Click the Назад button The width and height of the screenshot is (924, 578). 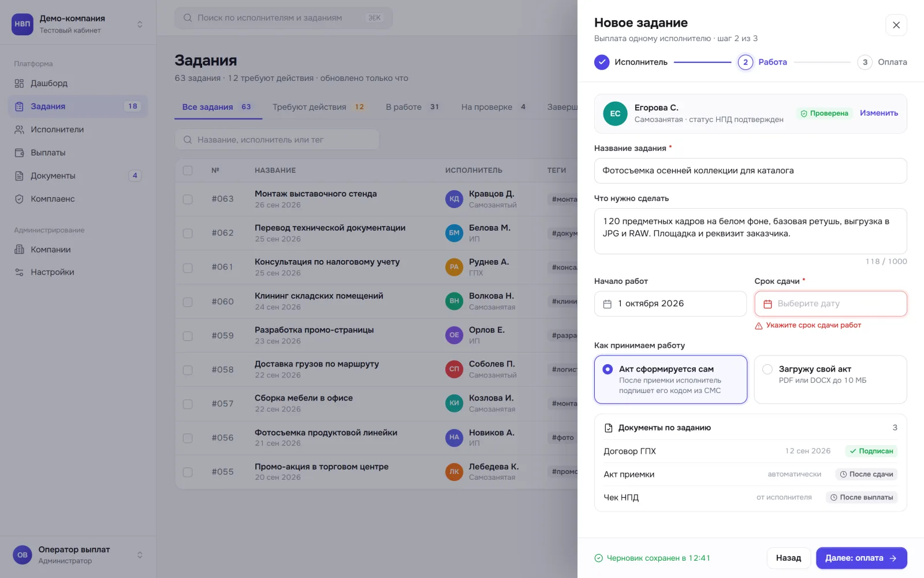pos(789,558)
